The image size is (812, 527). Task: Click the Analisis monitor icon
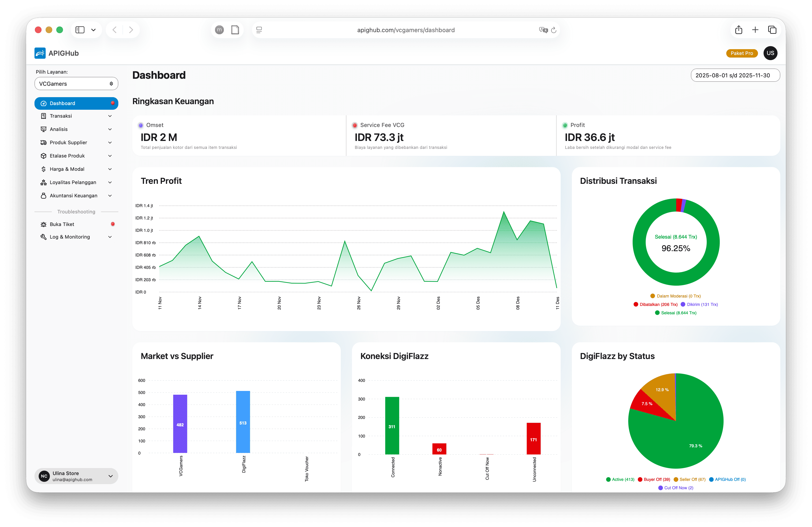click(x=43, y=129)
